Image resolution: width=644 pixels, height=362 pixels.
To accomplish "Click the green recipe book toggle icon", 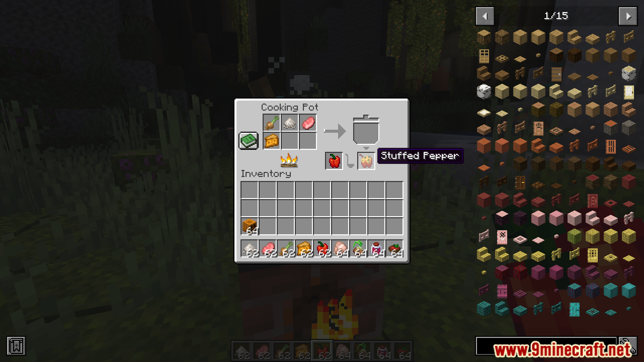I will coord(248,140).
